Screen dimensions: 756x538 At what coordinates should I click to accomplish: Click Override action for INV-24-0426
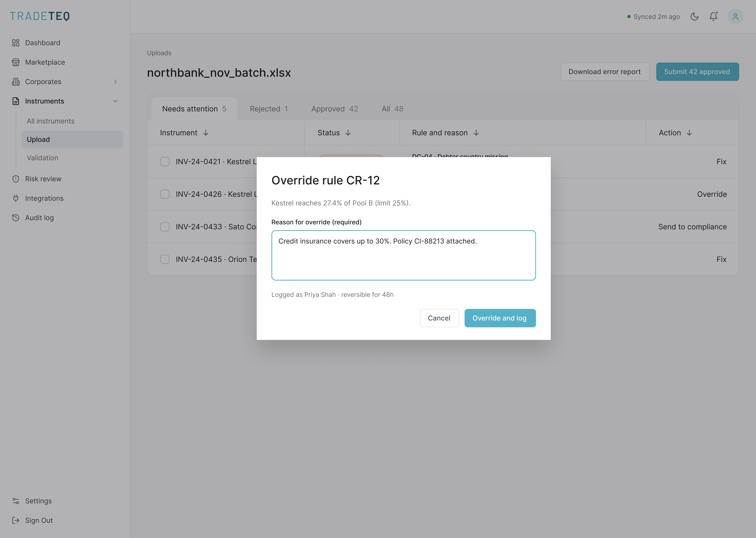click(x=712, y=194)
